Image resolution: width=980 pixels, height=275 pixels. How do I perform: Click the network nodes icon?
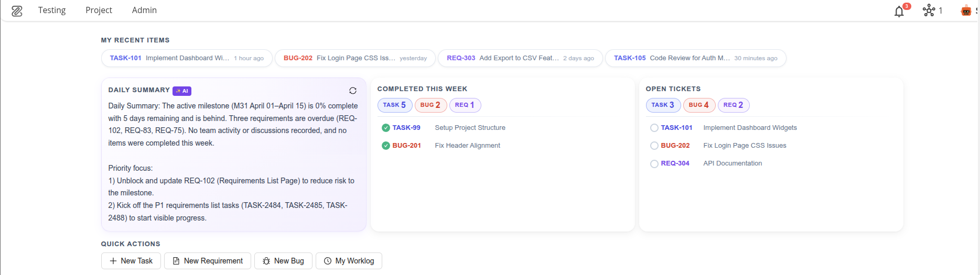(929, 10)
